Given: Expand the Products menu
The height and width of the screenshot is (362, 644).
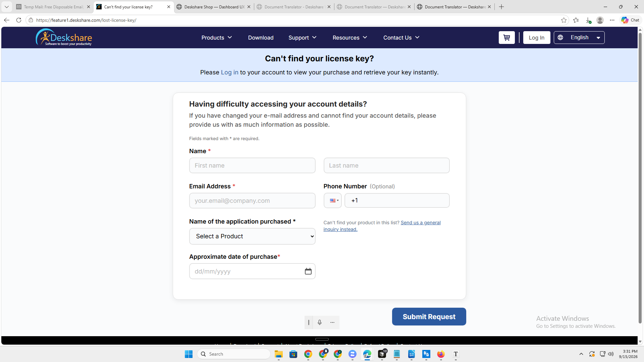Looking at the screenshot, I should coord(217,38).
